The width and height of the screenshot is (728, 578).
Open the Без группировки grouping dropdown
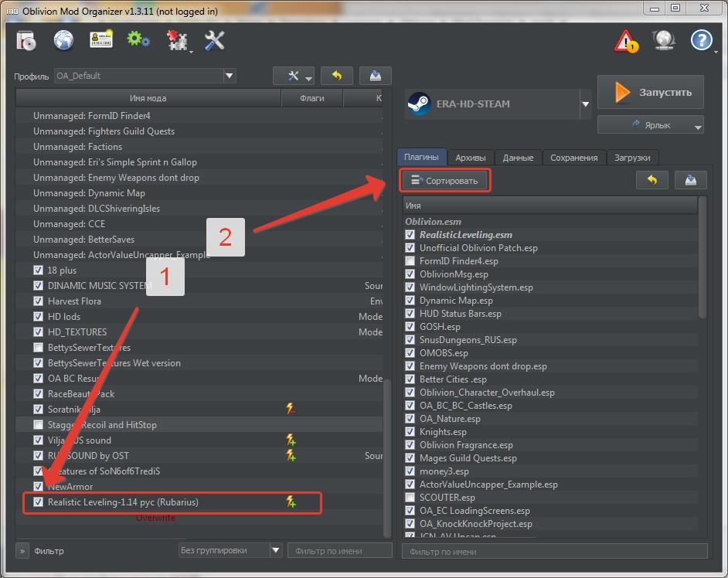tap(275, 550)
